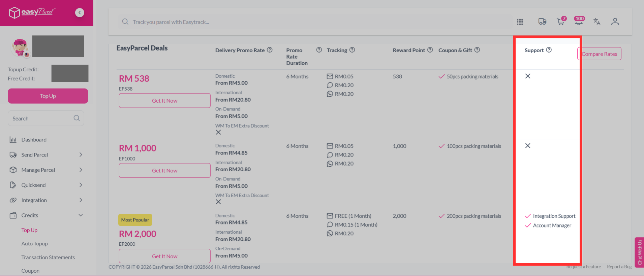
Task: Expand the Manage Parcel menu
Action: 81,170
